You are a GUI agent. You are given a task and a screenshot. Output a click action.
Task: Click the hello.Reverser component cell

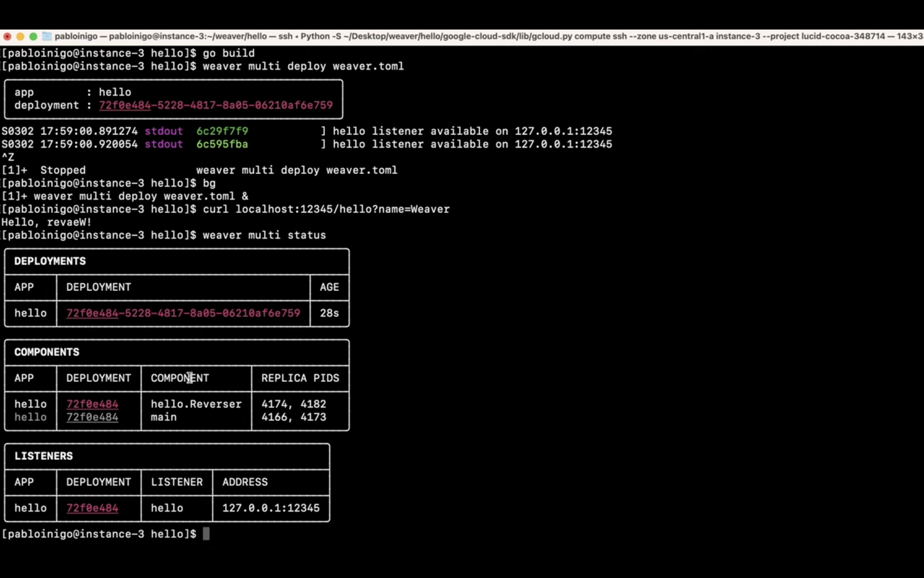[x=196, y=404]
